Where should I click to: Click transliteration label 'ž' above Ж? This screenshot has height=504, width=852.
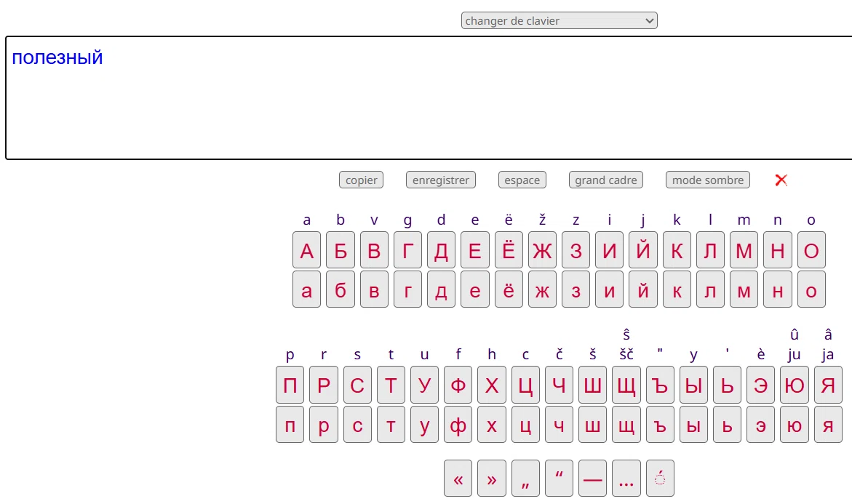coord(542,220)
